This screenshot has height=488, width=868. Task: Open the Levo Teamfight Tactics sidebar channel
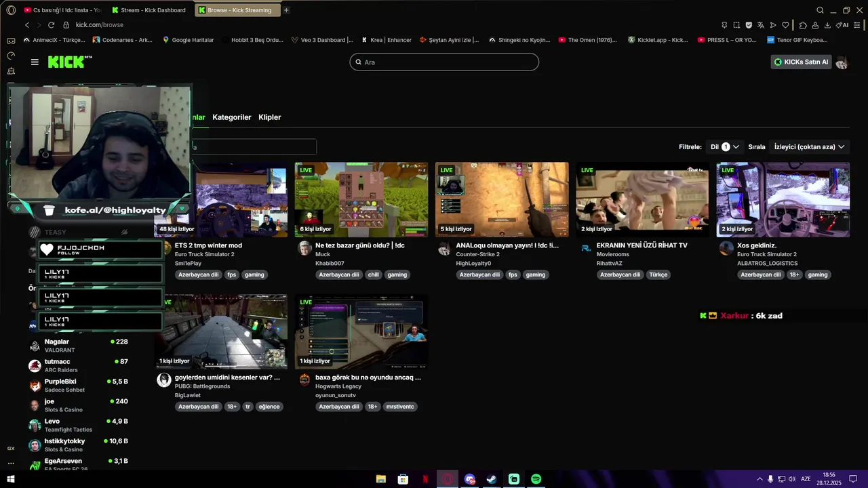click(78, 425)
